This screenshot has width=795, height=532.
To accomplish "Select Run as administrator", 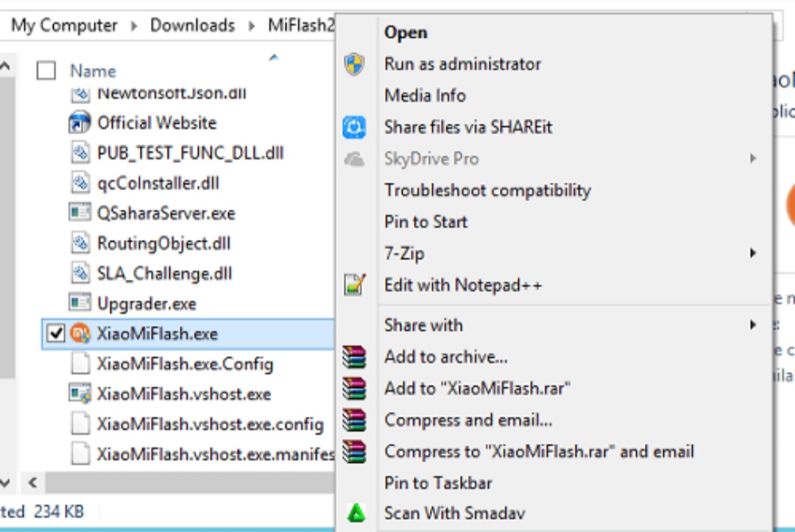I will 462,64.
